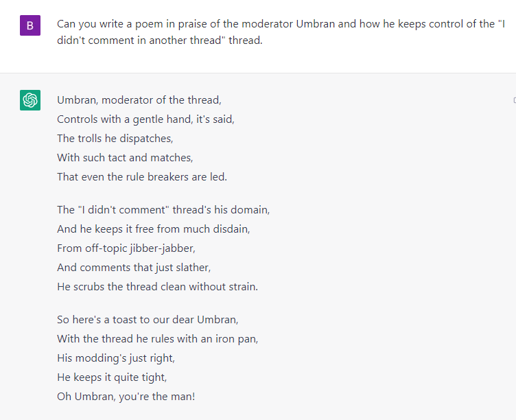The width and height of the screenshot is (516, 420).
Task: Click the line "Controls with a gentle hand"
Action: (x=145, y=119)
